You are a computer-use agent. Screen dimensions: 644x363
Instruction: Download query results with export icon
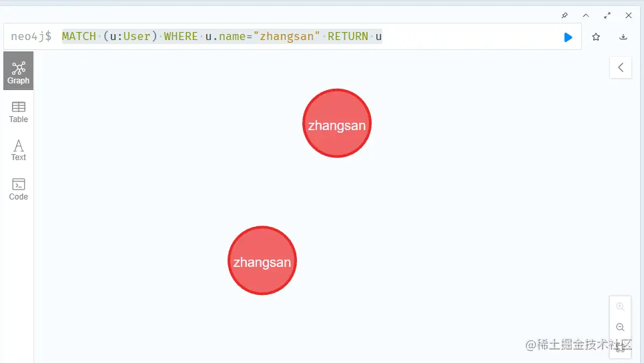click(x=623, y=37)
